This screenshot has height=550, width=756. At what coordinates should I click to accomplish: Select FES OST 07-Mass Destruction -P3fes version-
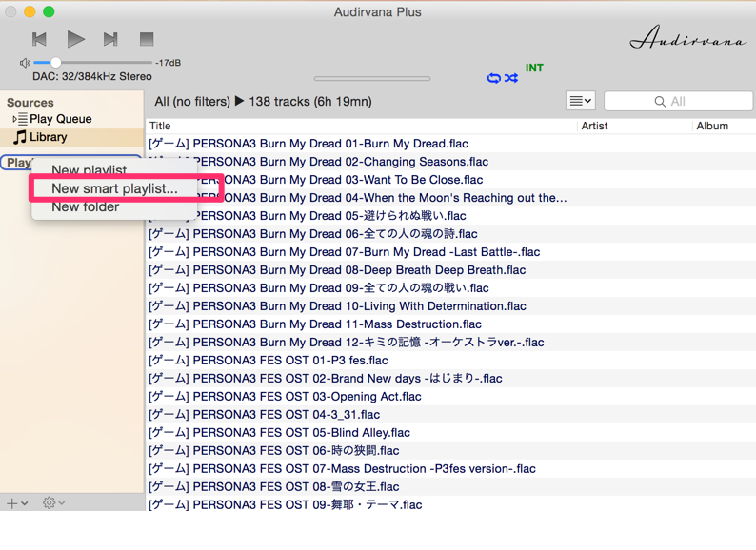pyautogui.click(x=450, y=469)
